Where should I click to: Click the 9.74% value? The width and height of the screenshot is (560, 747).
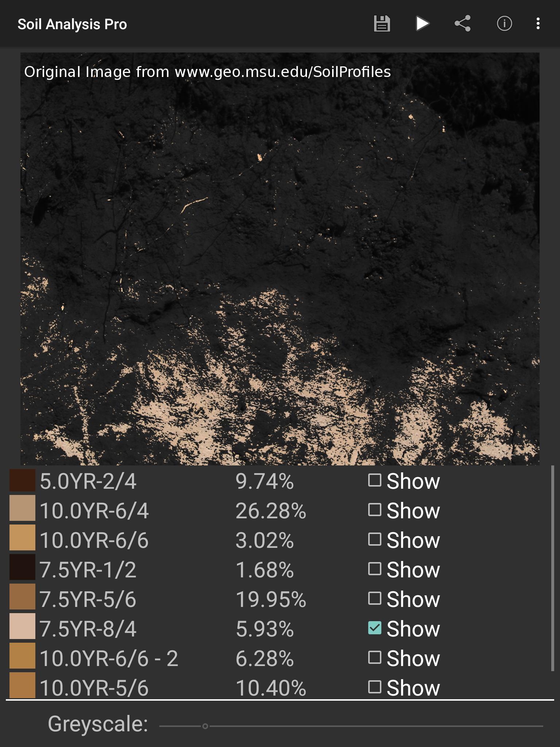265,481
